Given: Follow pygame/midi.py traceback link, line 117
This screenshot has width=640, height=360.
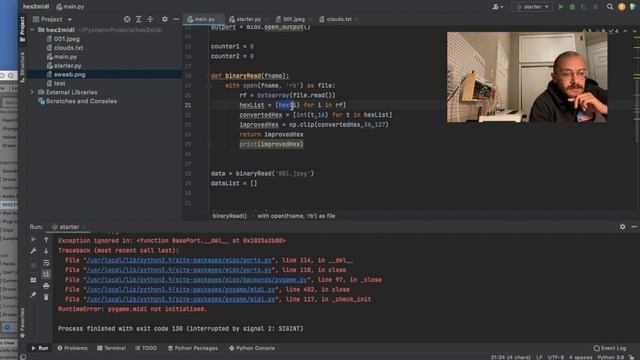Looking at the screenshot, I should coord(181,299).
